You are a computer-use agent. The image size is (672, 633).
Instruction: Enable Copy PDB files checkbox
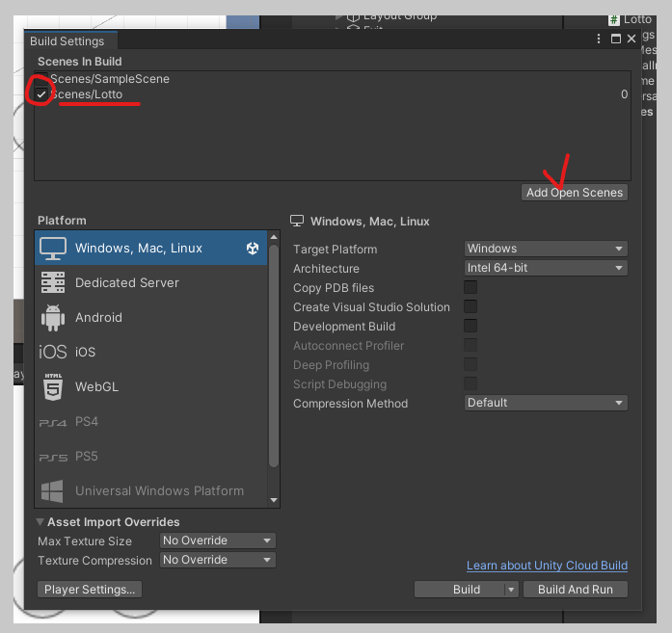click(470, 287)
